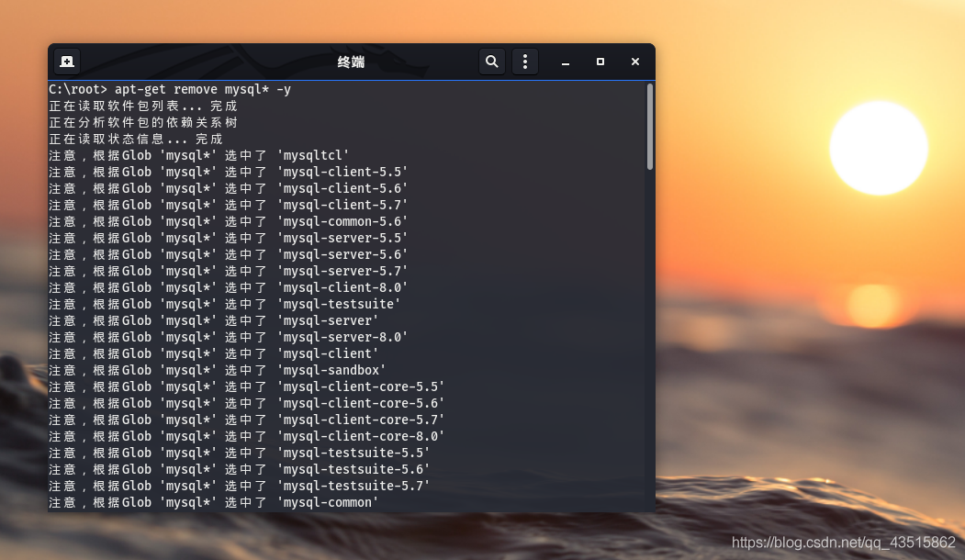Click the text 'mysql-testsuite'
This screenshot has height=560, width=965.
point(339,304)
